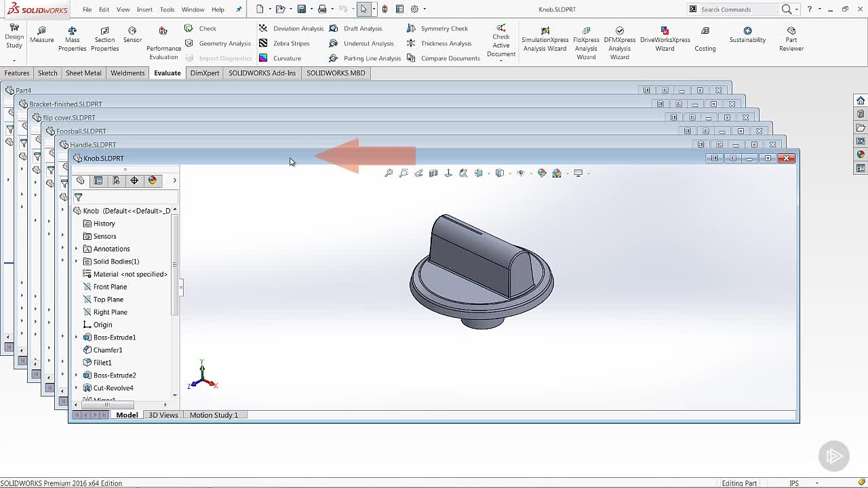Select the DimXpertManager tab icon
The height and width of the screenshot is (488, 868).
pyautogui.click(x=134, y=180)
